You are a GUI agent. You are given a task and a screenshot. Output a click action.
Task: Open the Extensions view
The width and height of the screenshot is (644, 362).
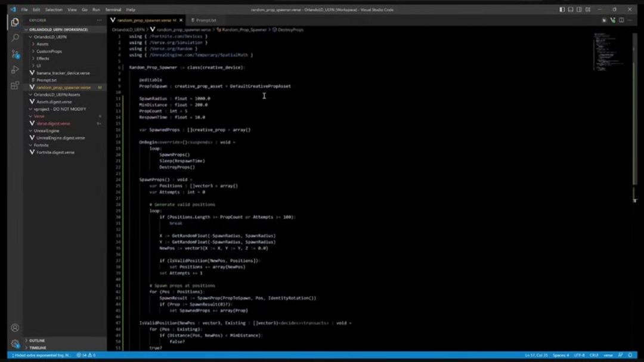(15, 85)
